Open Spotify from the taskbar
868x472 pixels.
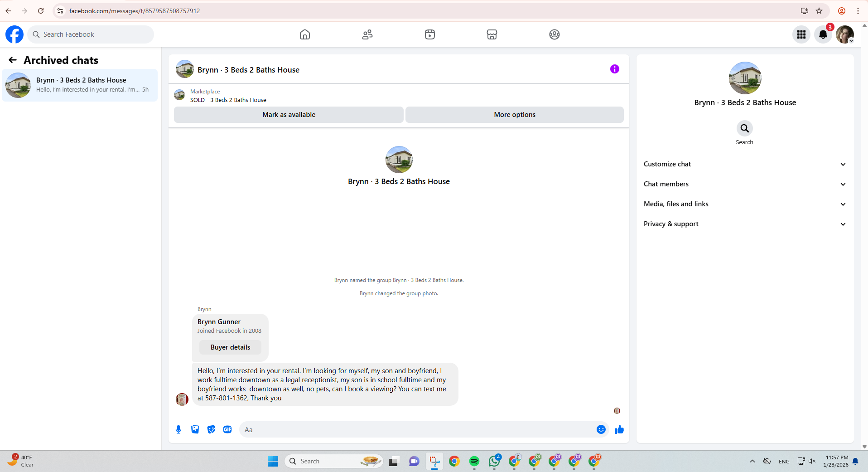point(474,461)
